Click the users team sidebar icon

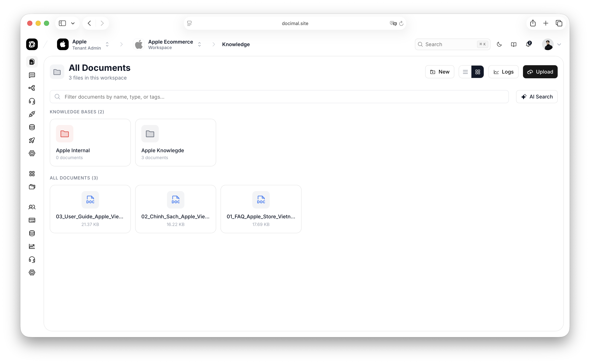32,207
